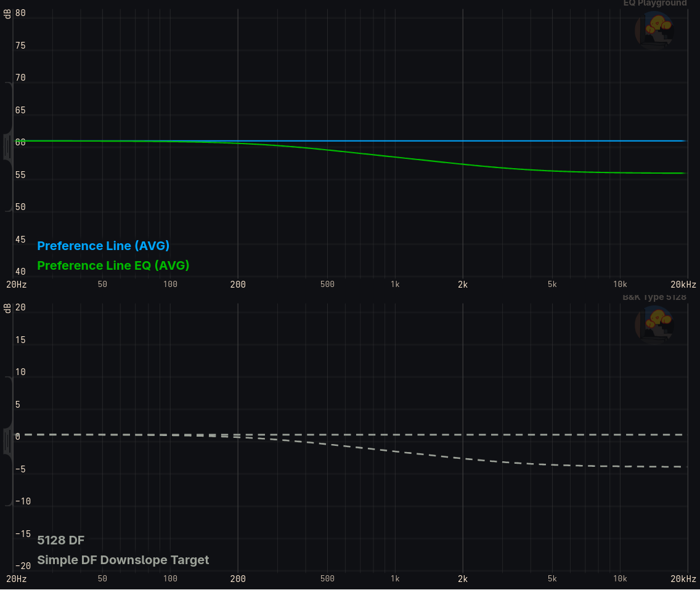This screenshot has height=590, width=700.
Task: Select the Preference Line (AVG) legend label
Action: coord(103,246)
